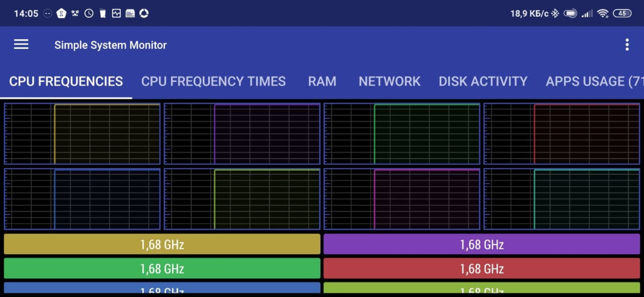644x297 pixels.
Task: Tap the dual battery saver icon
Action: (570, 13)
